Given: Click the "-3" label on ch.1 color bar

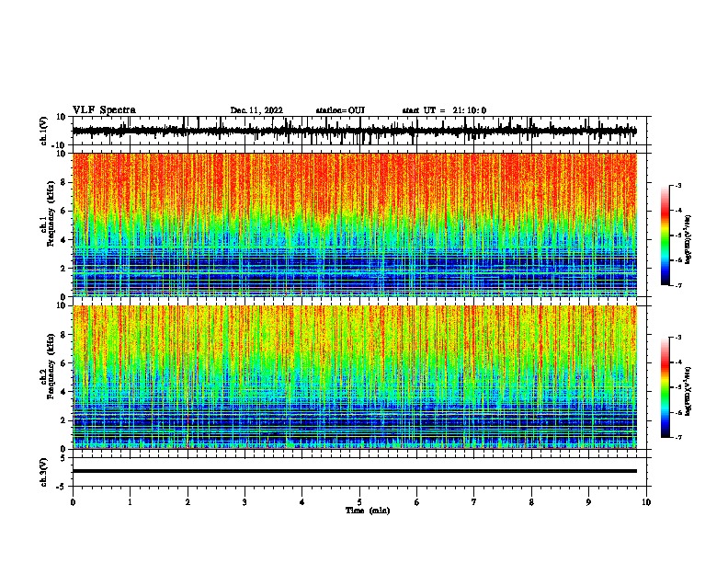Looking at the screenshot, I should (678, 186).
